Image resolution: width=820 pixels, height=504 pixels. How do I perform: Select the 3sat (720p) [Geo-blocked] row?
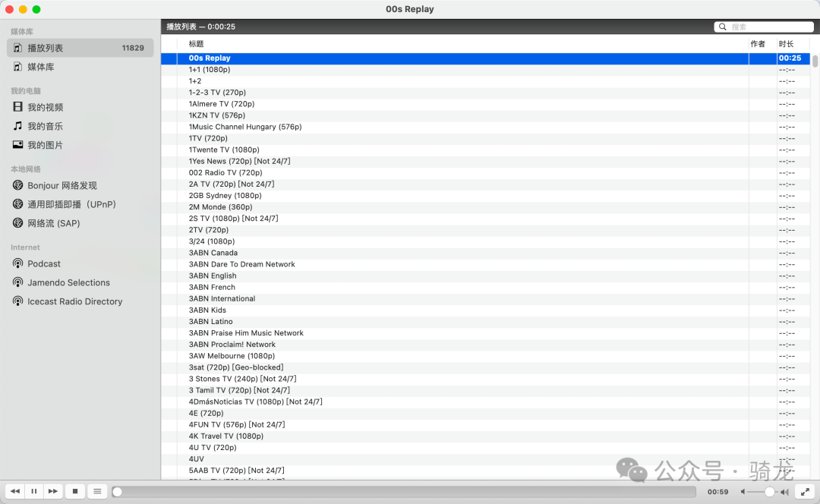(x=486, y=367)
